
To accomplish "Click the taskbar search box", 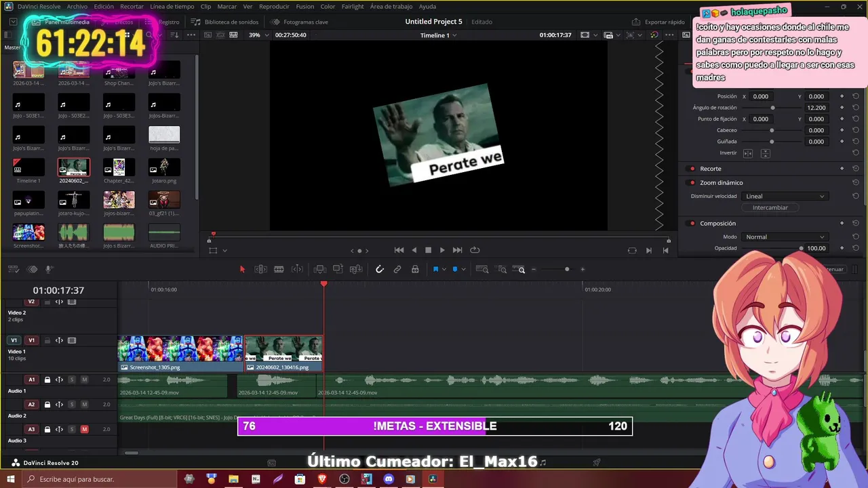I will coord(100,479).
